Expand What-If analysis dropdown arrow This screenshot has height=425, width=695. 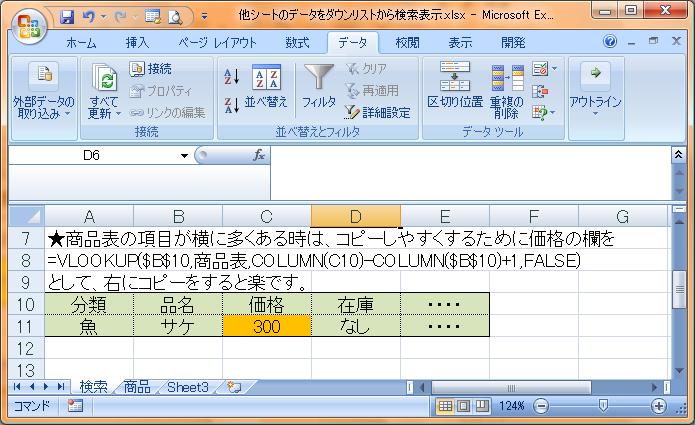tap(553, 113)
